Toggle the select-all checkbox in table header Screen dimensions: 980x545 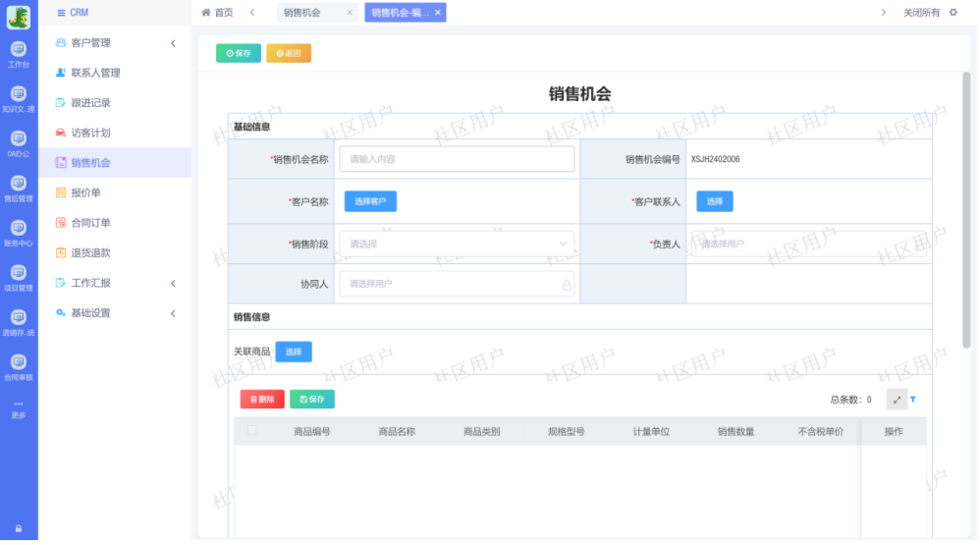[x=252, y=430]
